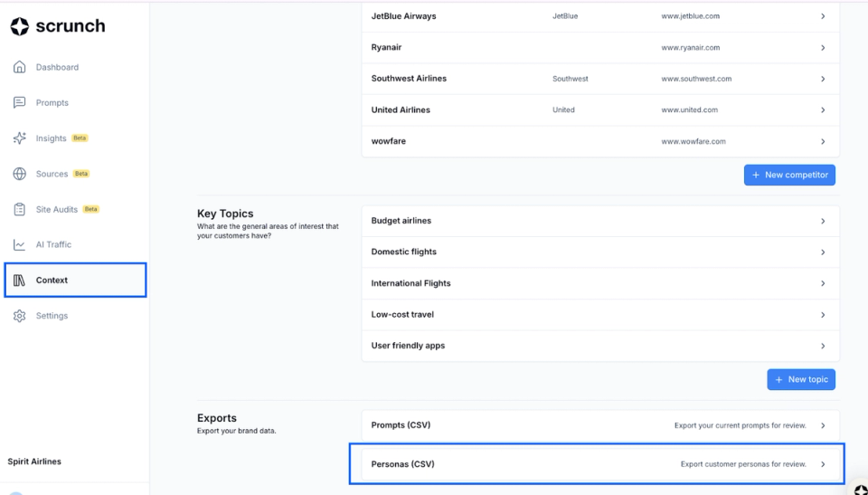Click the Dashboard home icon
The height and width of the screenshot is (495, 868).
[x=19, y=67]
